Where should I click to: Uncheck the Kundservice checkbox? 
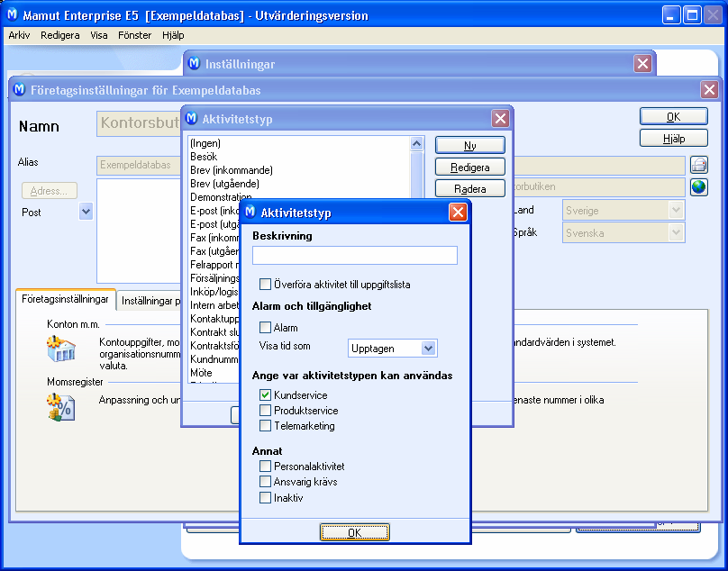[265, 395]
